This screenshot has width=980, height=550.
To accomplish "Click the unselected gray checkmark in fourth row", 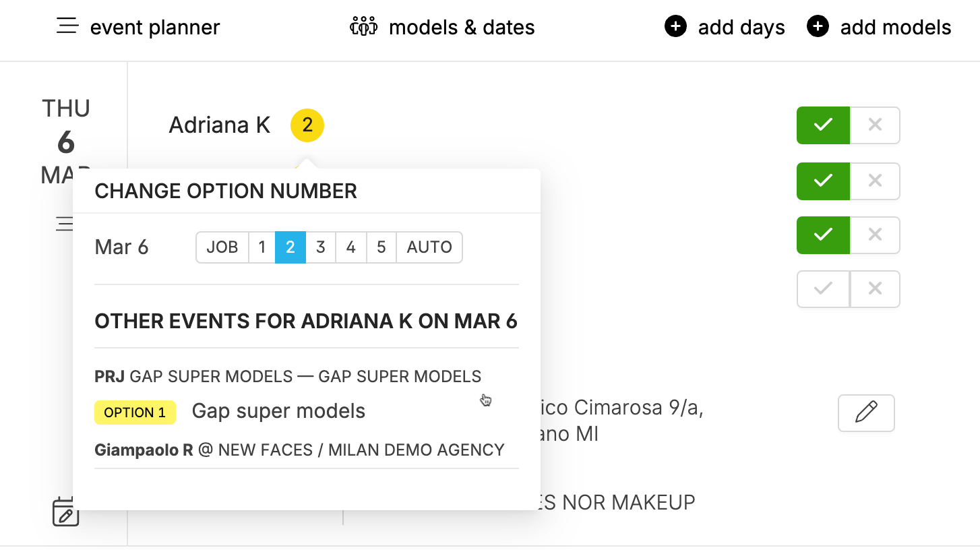I will pos(823,289).
